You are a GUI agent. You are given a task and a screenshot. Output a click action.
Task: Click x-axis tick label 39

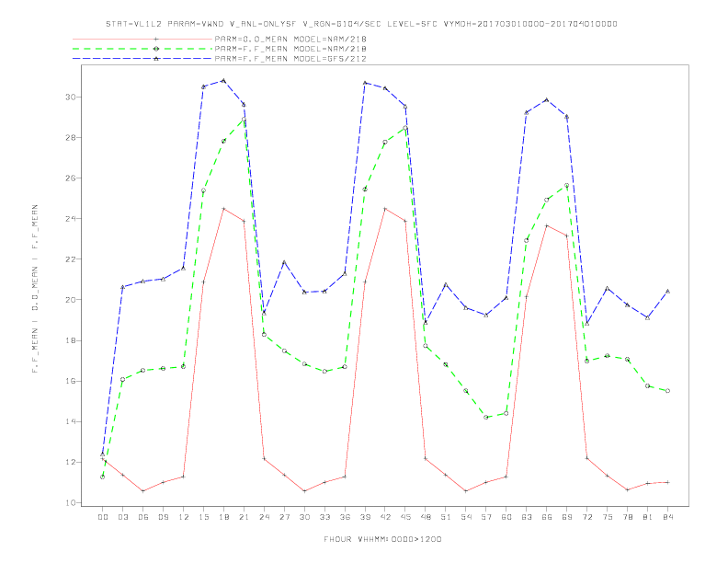(x=365, y=517)
